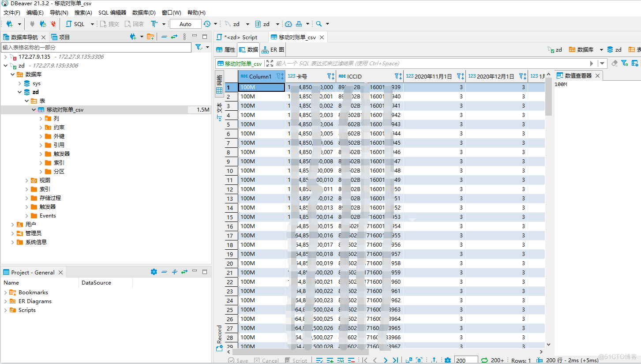Switch to the *<zd> Script tab
Viewport: 641px width, 364px height.
[241, 37]
